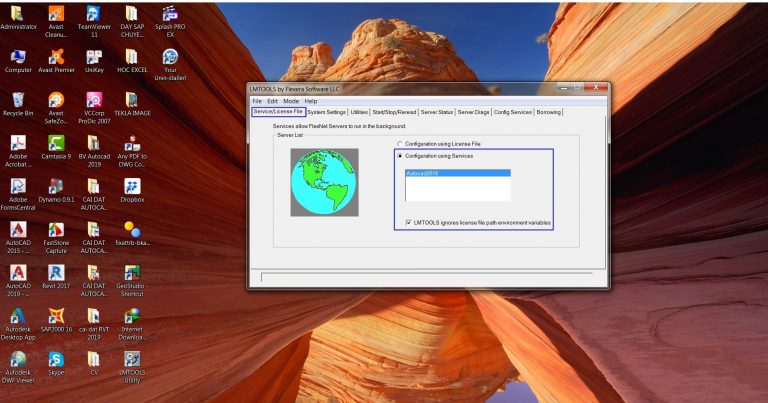The width and height of the screenshot is (768, 403).
Task: Open Adobe Acrobat desktop shortcut
Action: (x=18, y=150)
